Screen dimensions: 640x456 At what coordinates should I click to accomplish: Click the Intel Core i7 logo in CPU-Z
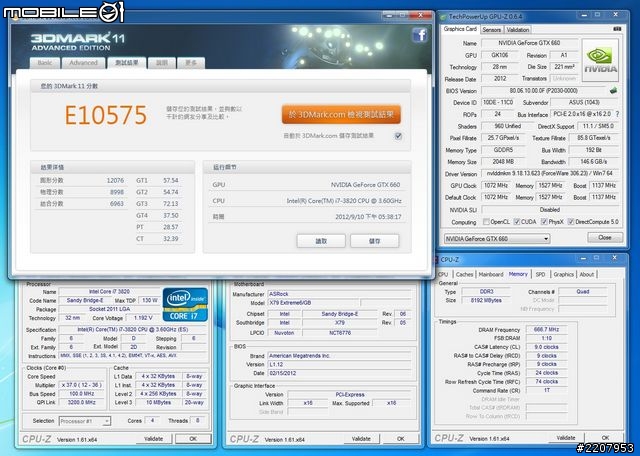185,305
